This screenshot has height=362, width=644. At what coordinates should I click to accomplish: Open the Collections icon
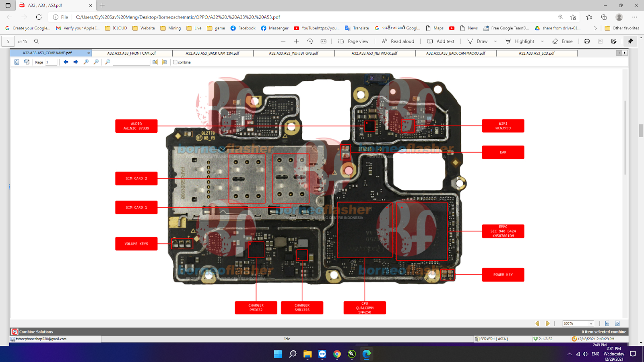click(x=604, y=17)
